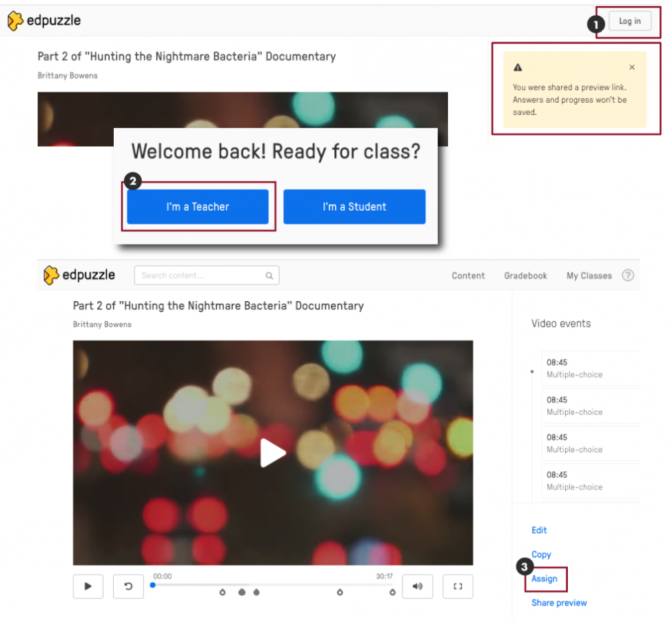This screenshot has height=620, width=672.
Task: Click the video progress slider
Action: 272,585
